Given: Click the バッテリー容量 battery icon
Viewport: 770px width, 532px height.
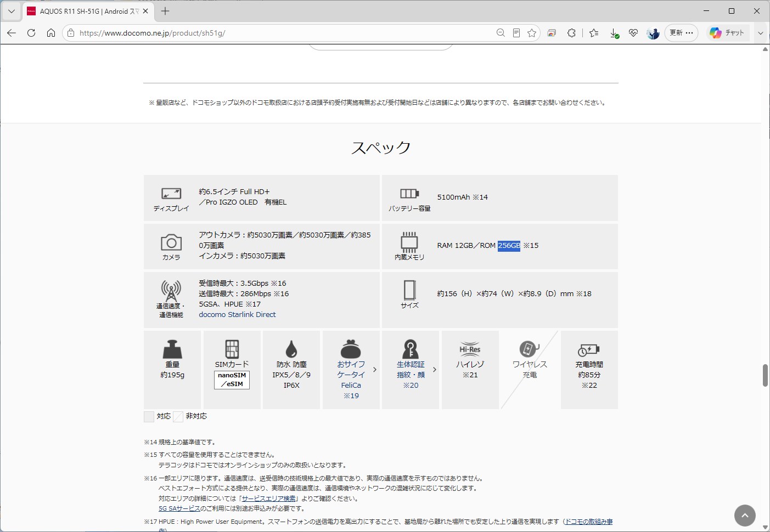Looking at the screenshot, I should point(409,194).
